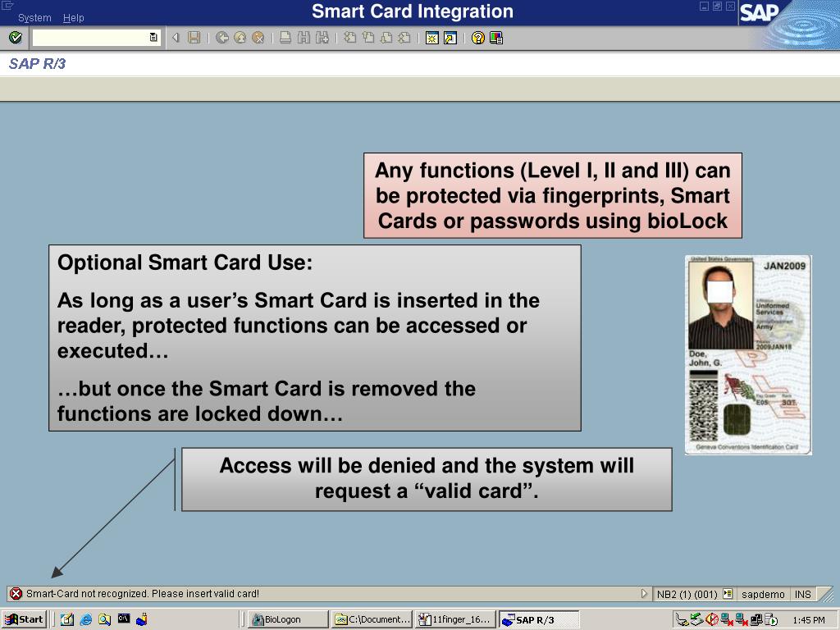The image size is (840, 630).
Task: Click the blue and yellow quick launch icon
Action: [x=142, y=619]
